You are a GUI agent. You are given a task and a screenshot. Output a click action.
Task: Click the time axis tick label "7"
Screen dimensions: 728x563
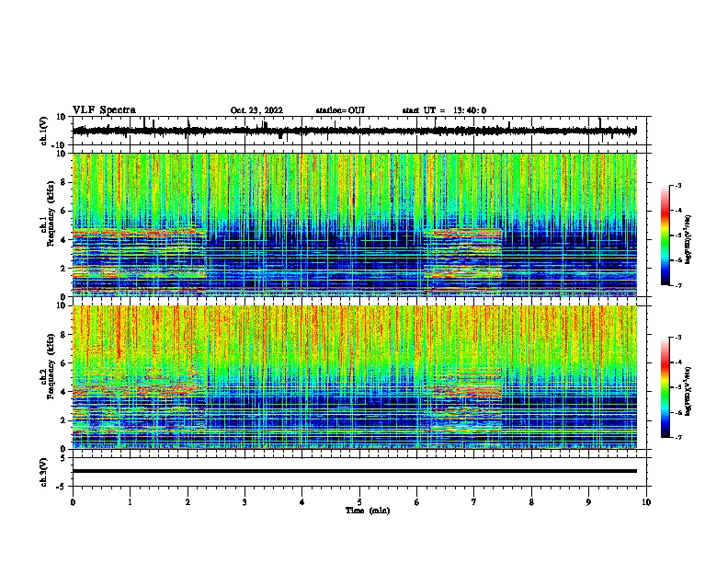[x=474, y=502]
